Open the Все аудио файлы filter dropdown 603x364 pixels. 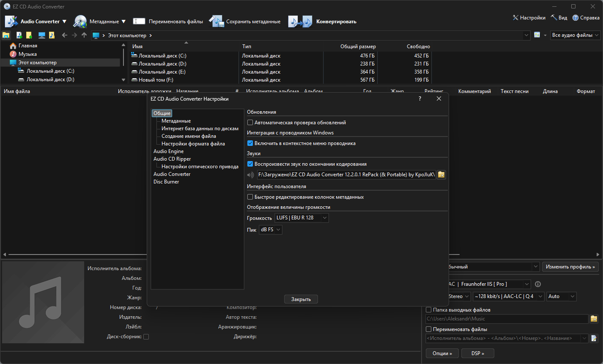(576, 35)
